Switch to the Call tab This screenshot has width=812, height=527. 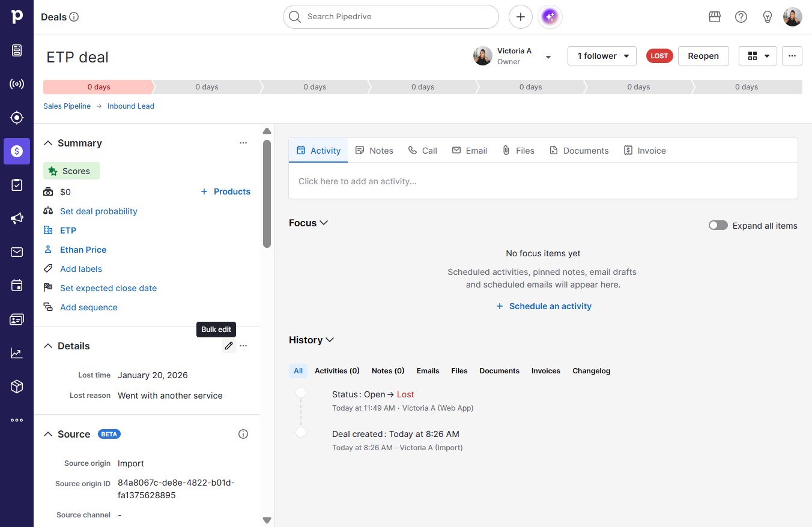tap(423, 151)
